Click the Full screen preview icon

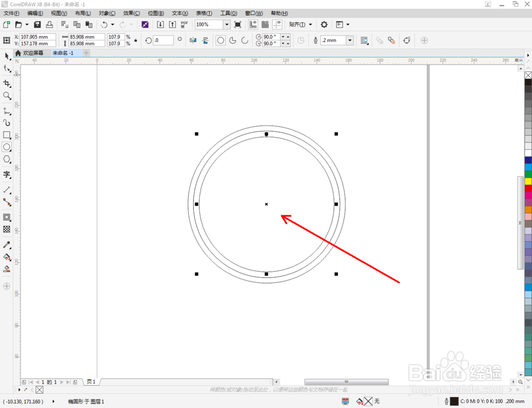point(238,25)
